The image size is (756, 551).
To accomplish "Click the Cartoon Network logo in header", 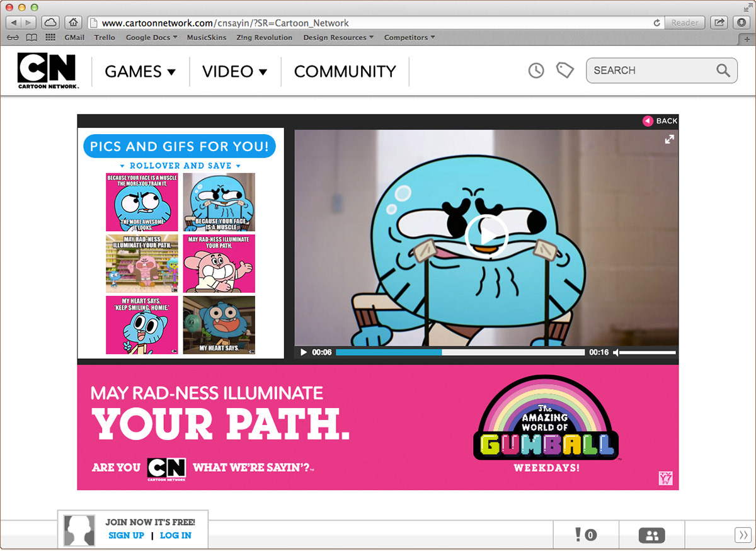I will tap(47, 71).
